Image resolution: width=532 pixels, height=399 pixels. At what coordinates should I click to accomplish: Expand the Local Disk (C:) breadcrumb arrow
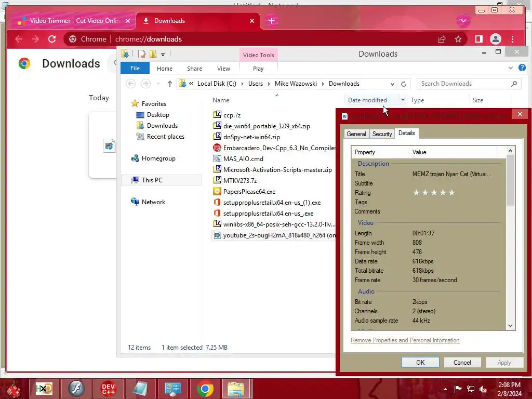(242, 84)
